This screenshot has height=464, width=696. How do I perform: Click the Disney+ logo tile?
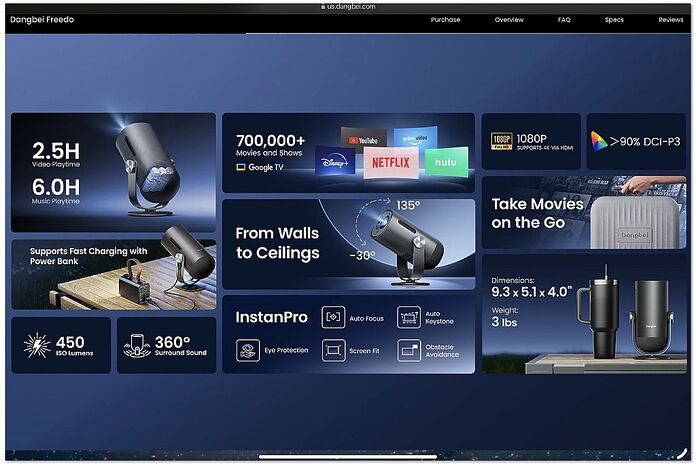pos(335,163)
